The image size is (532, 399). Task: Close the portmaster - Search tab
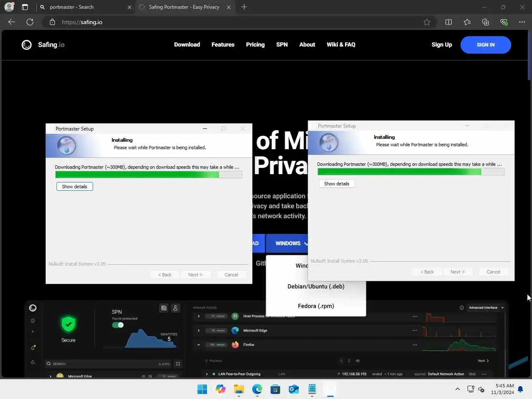[129, 7]
